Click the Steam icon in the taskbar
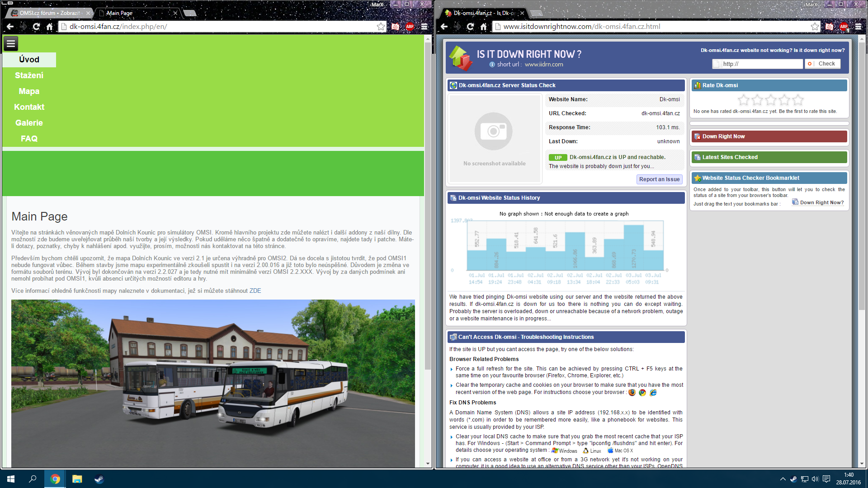The width and height of the screenshot is (868, 488). pos(99,479)
